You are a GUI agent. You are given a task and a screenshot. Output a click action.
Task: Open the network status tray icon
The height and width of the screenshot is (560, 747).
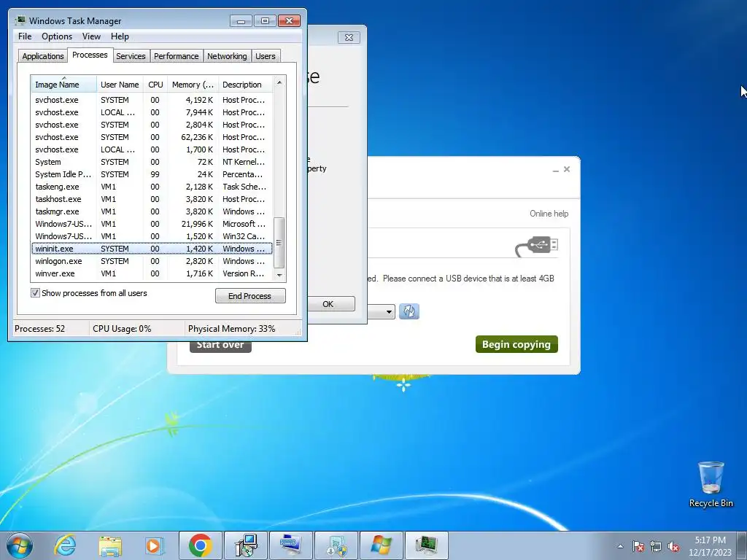point(656,546)
